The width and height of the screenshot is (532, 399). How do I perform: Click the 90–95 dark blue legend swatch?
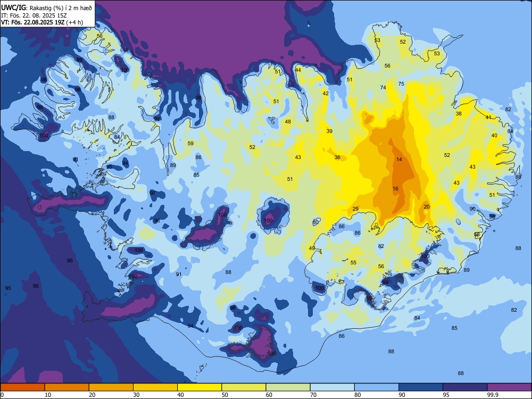click(421, 387)
